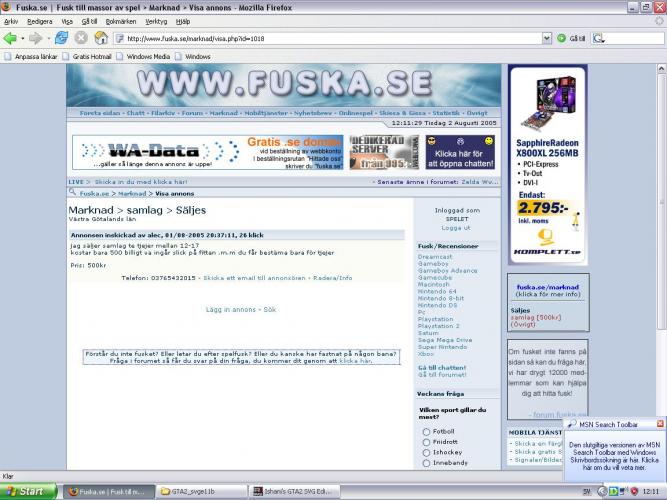Click the WA-Data banner ad
The width and height of the screenshot is (667, 500).
[x=208, y=152]
